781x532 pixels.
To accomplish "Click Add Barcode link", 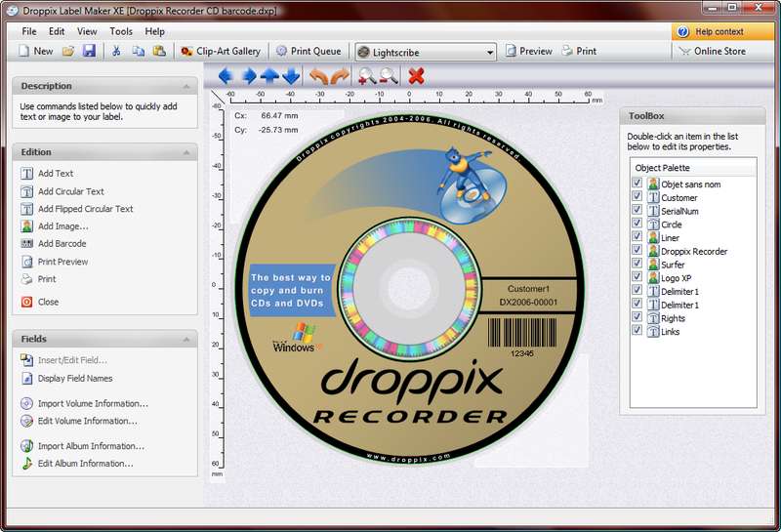I will (x=54, y=244).
